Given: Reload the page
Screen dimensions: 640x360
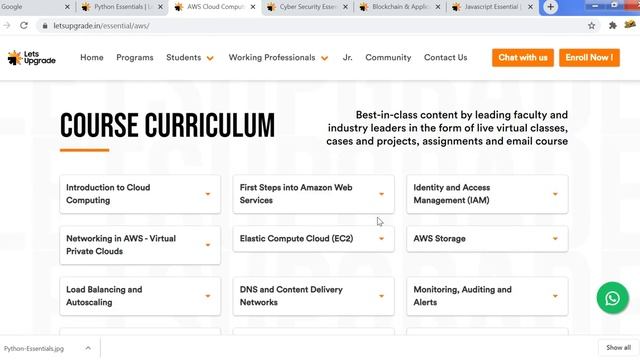Looking at the screenshot, I should [24, 25].
